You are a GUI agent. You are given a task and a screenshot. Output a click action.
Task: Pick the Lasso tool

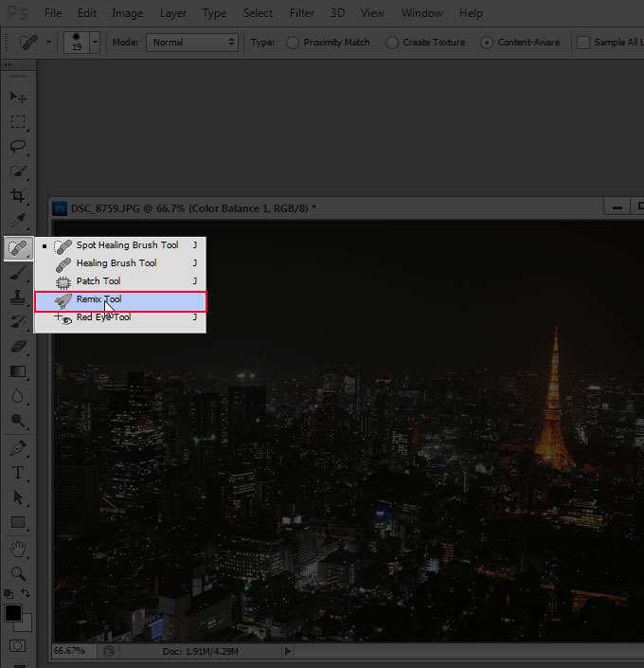[x=18, y=147]
